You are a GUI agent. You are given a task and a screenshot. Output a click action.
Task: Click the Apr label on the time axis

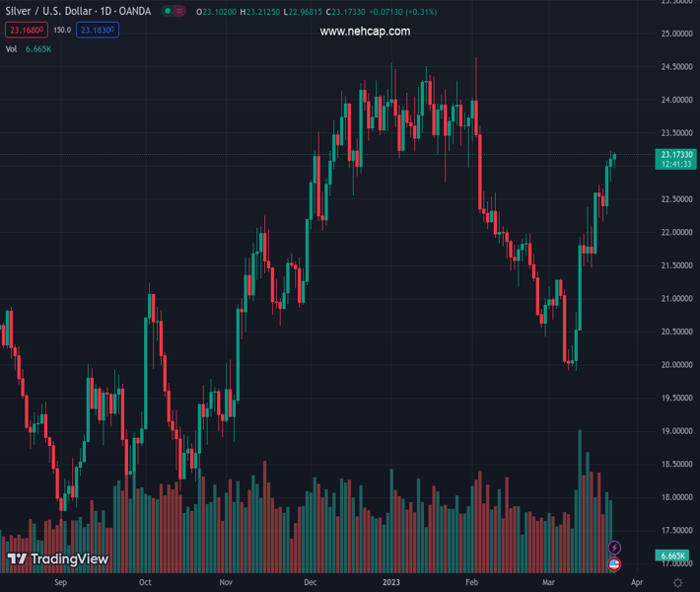click(x=637, y=583)
